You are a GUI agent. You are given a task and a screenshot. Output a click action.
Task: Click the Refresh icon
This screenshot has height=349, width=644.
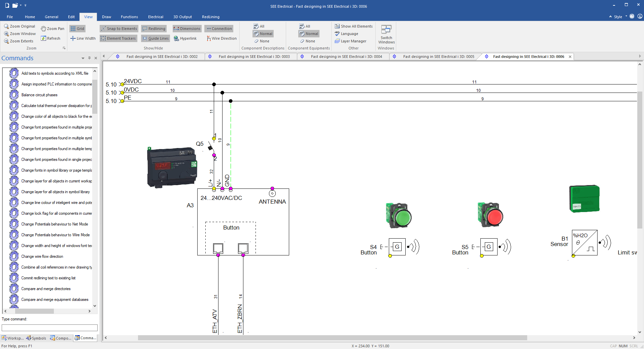point(51,38)
